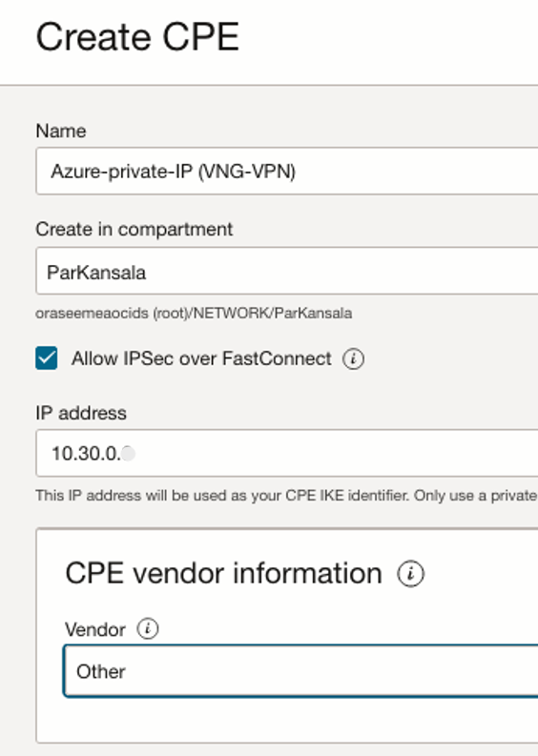Click the Name field label
Viewport: 538px width, 756px height.
[61, 132]
